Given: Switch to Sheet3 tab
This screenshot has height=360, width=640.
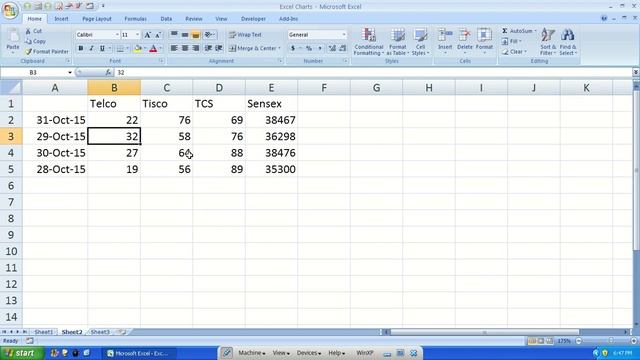Looking at the screenshot, I should point(100,332).
